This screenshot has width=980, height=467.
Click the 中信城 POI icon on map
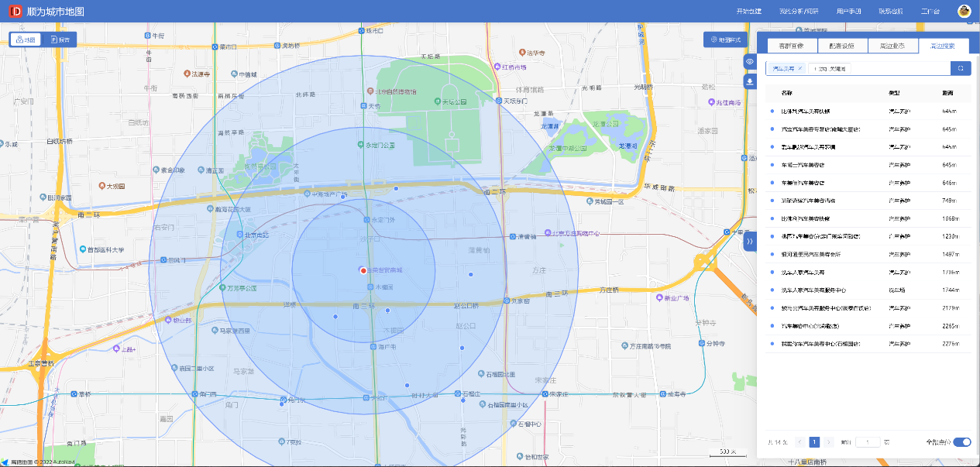coord(233,74)
